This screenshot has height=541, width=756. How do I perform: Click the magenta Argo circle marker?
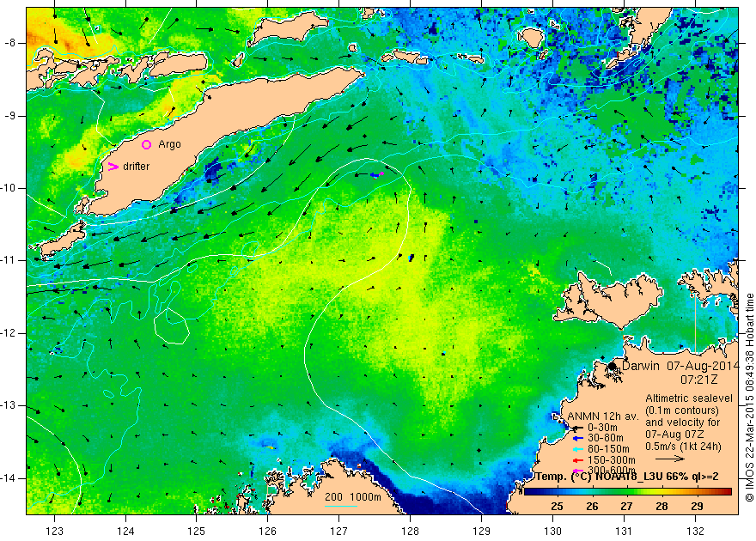click(147, 144)
